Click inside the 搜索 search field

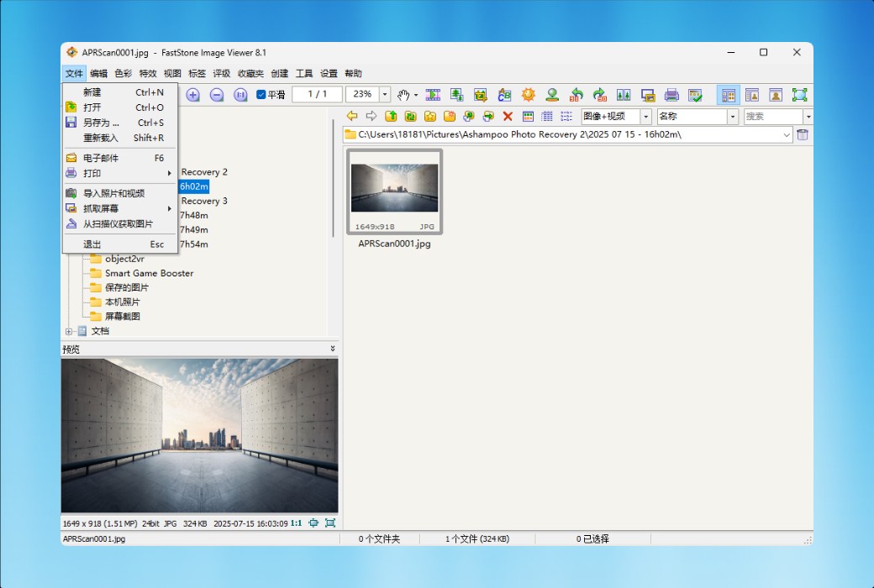[x=772, y=116]
